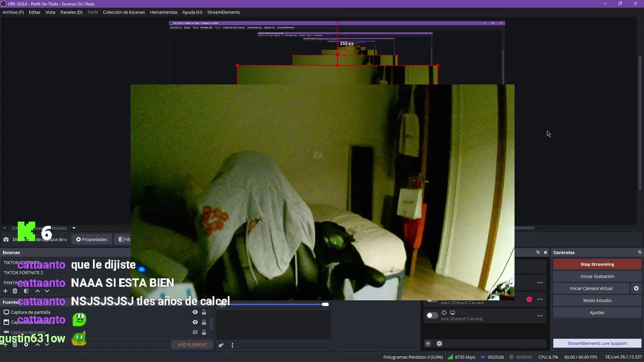The height and width of the screenshot is (362, 644).
Task: Click red warning badge on xkao output
Action: 529,300
